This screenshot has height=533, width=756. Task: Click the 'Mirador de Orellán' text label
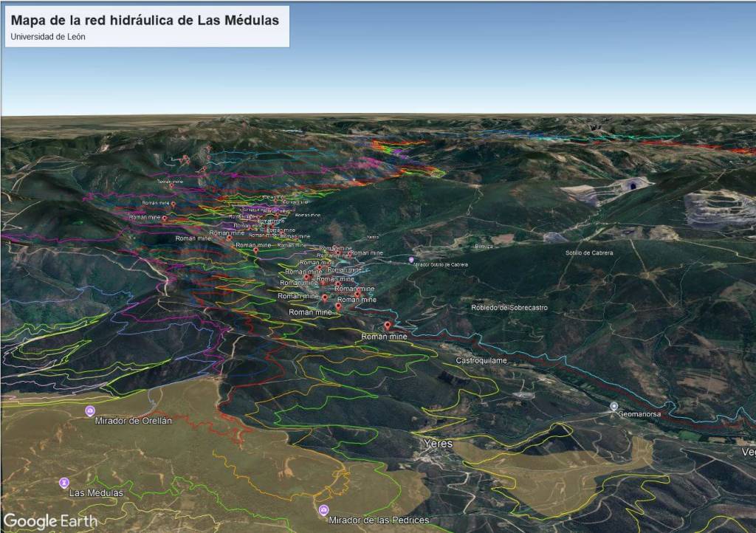click(134, 421)
